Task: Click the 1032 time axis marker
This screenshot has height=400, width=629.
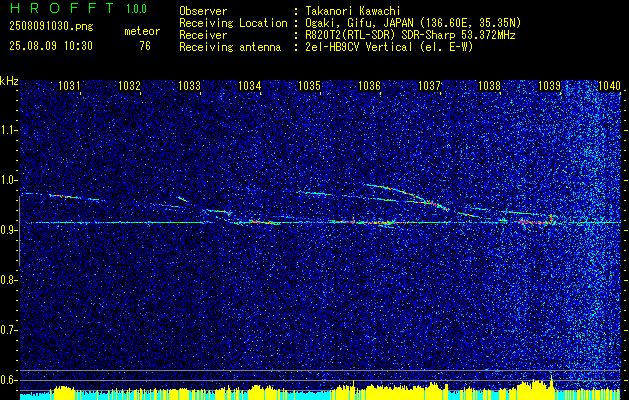Action: tap(129, 85)
